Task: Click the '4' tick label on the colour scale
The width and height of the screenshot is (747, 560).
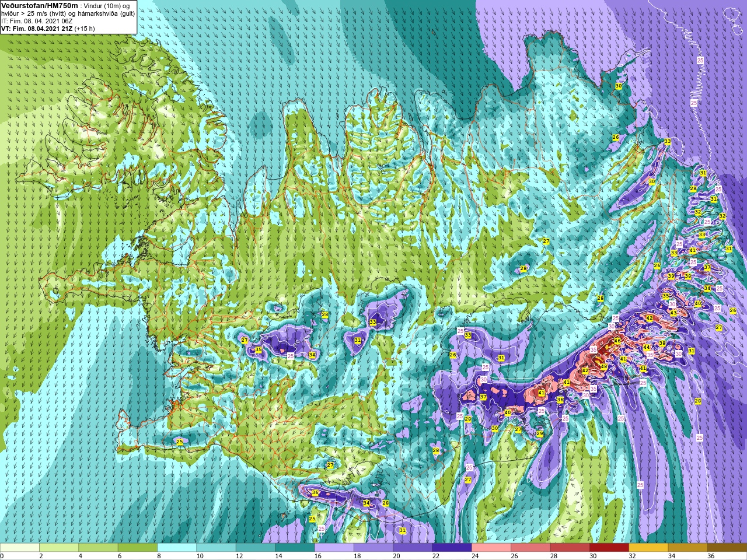Action: [80, 556]
